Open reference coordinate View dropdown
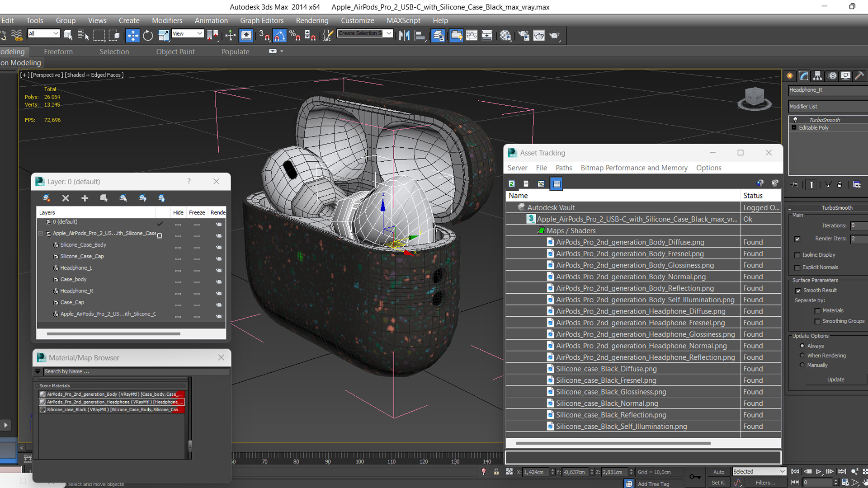Screen dimensions: 868x488 (188, 33)
